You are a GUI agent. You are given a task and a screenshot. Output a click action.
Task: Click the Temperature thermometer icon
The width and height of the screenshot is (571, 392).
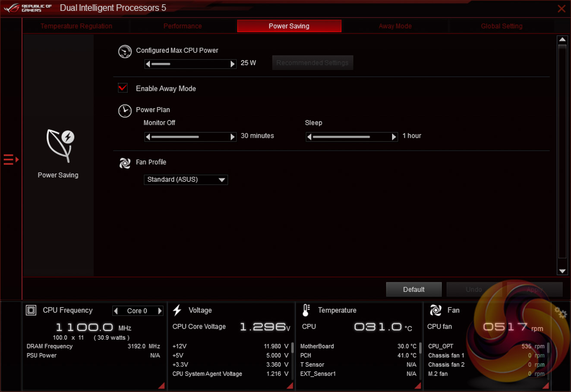pos(306,310)
